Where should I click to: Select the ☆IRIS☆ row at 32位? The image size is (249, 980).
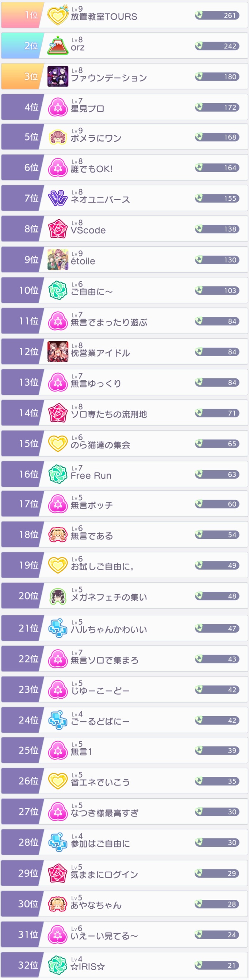pos(145,965)
